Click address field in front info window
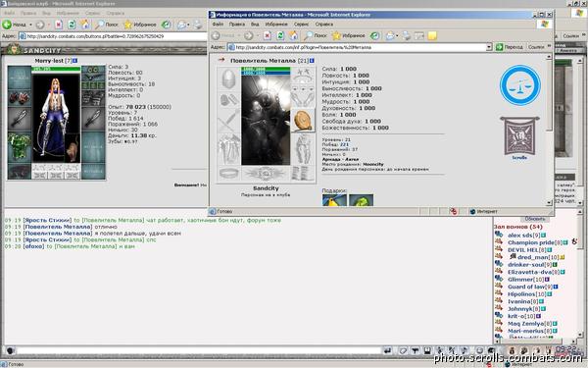 pyautogui.click(x=357, y=47)
